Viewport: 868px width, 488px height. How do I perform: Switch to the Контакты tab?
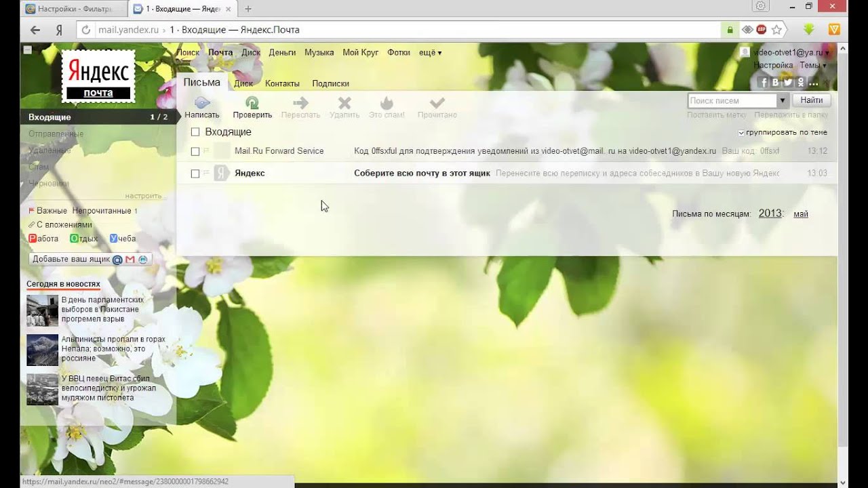click(x=282, y=83)
